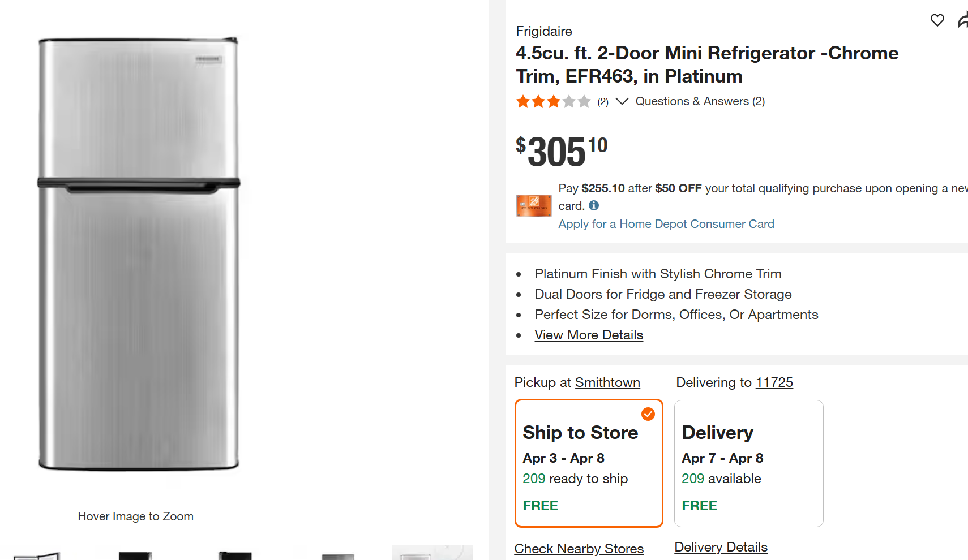968x560 pixels.
Task: Change delivery ZIP code 11725
Action: [x=774, y=382]
